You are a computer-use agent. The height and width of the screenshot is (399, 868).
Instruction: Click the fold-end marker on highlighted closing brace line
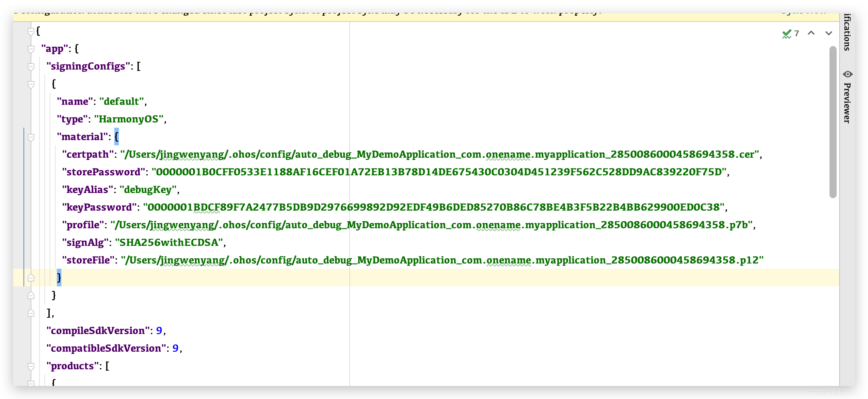click(31, 278)
